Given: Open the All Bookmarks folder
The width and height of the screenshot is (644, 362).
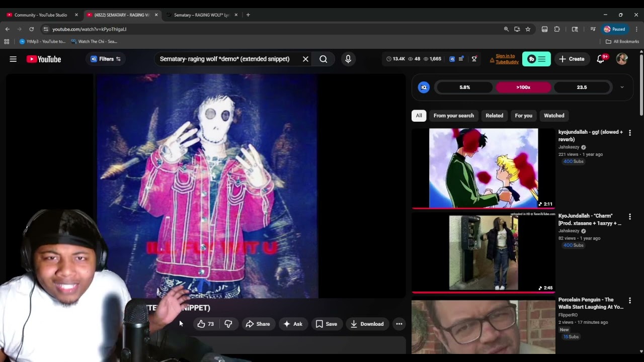Looking at the screenshot, I should (x=622, y=41).
